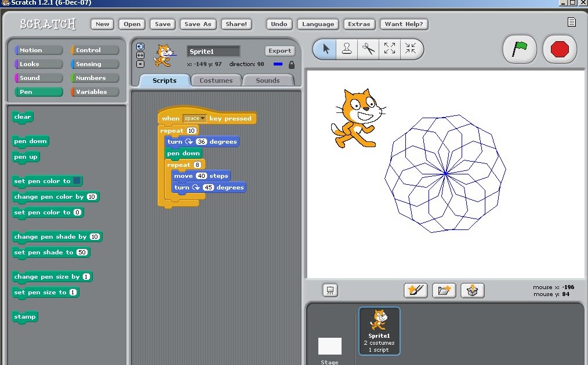Select the stamp duplicate tool
This screenshot has height=365, width=588.
coord(346,49)
